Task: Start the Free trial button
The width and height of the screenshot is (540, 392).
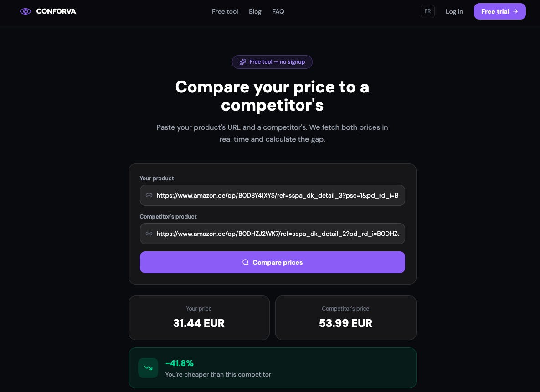Action: pos(500,11)
